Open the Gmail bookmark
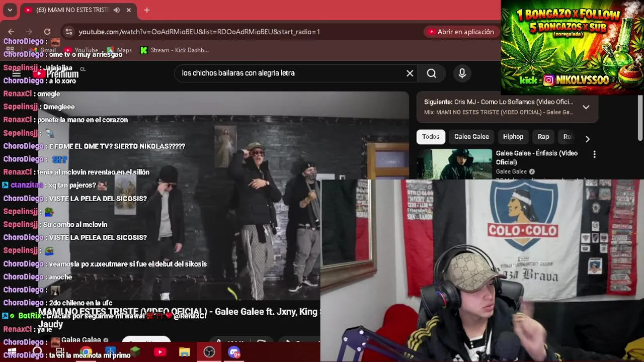This screenshot has width=644, height=362. (43, 50)
